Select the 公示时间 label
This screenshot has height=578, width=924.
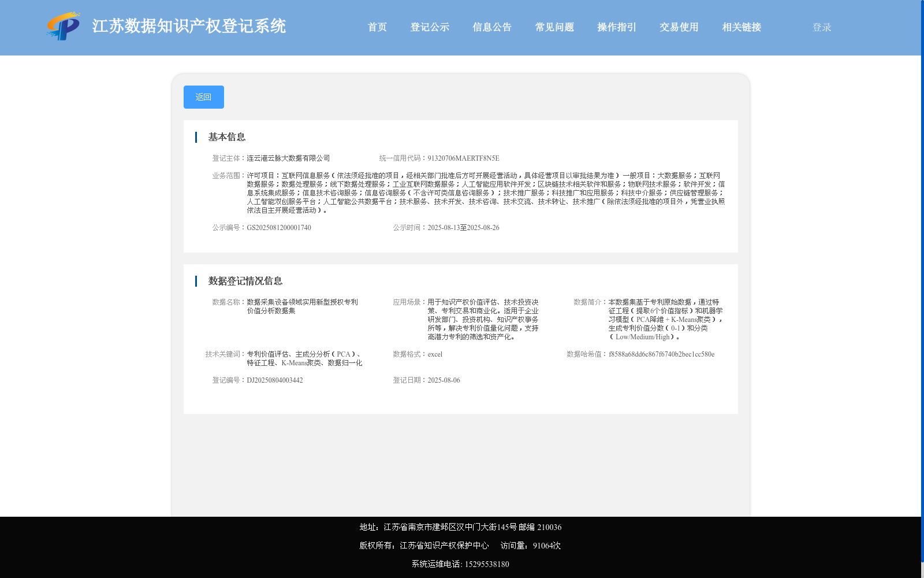pyautogui.click(x=408, y=228)
